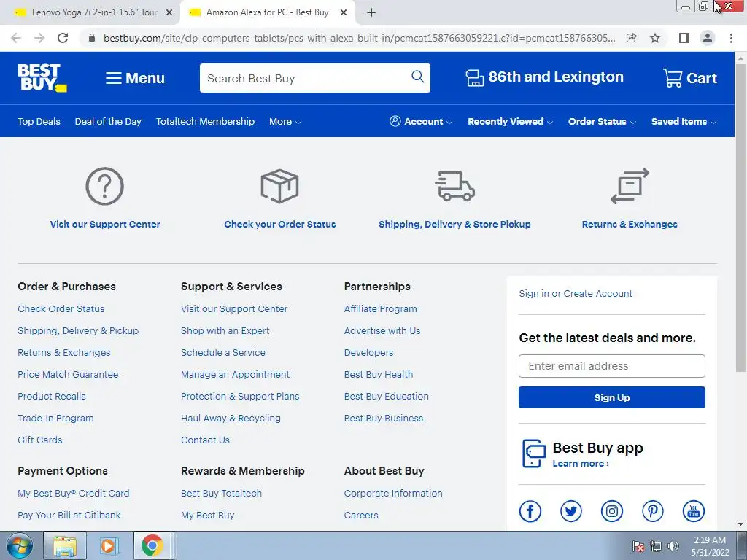Click the question mark support icon
The height and width of the screenshot is (560, 747).
coord(105,186)
